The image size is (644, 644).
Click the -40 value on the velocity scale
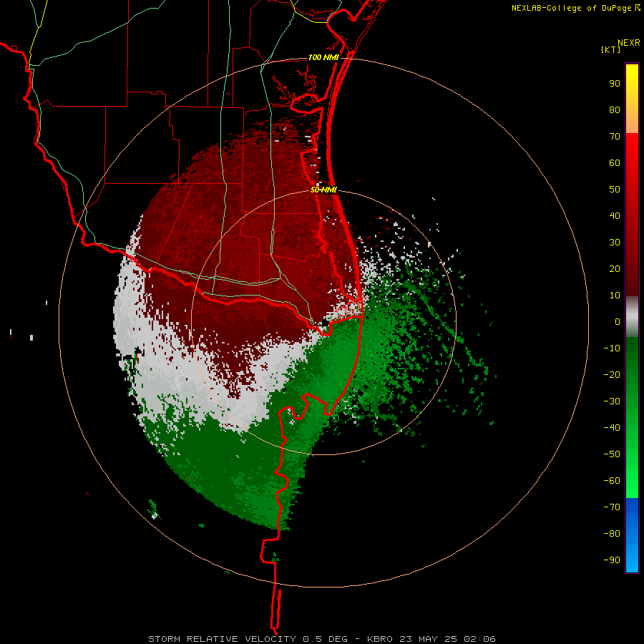pyautogui.click(x=612, y=428)
